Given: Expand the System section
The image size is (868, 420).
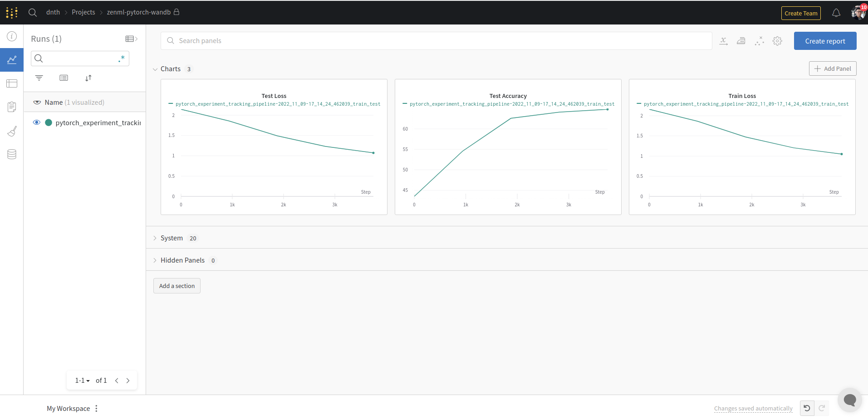Looking at the screenshot, I should (155, 238).
